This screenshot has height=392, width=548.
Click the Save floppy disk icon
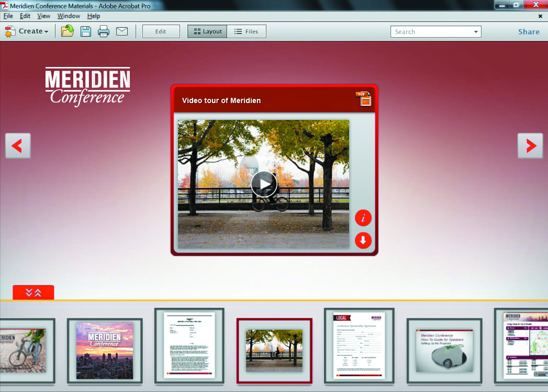tap(86, 31)
